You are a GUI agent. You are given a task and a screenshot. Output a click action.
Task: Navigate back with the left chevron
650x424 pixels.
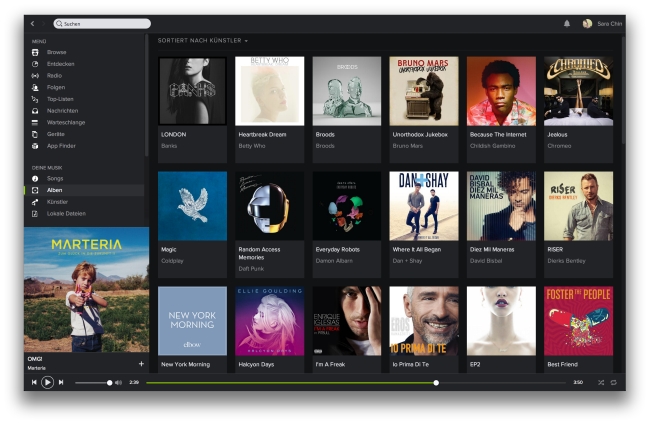(x=32, y=23)
